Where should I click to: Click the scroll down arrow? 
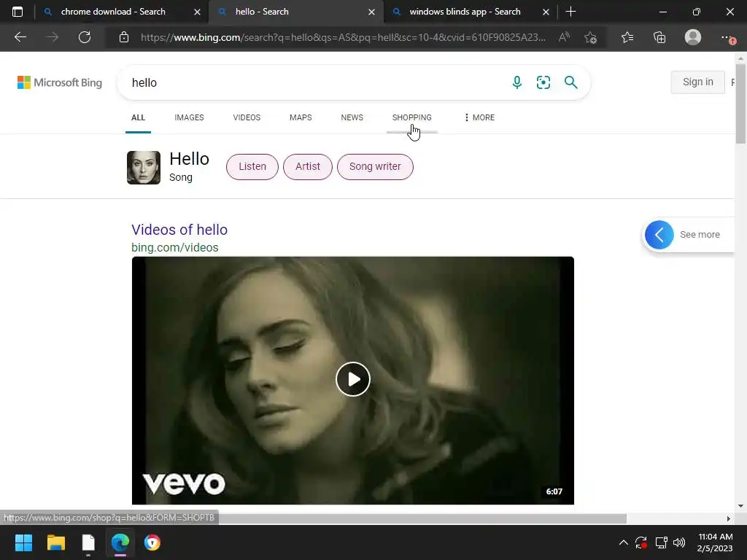740,506
